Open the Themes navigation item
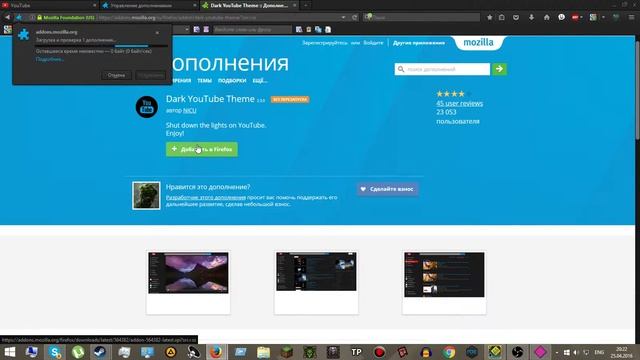640x360 pixels. 204,80
